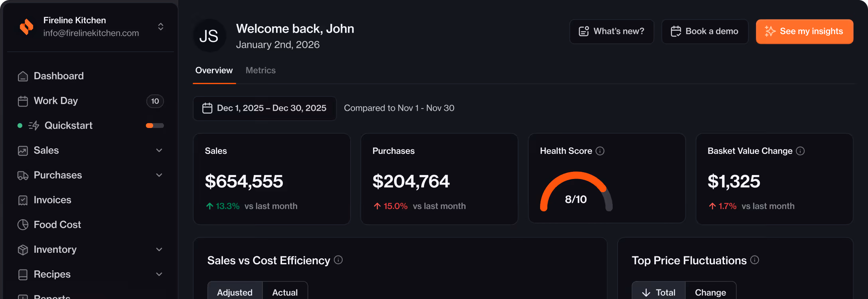Switch to the Metrics tab
Viewport: 868px width, 299px height.
click(x=260, y=70)
